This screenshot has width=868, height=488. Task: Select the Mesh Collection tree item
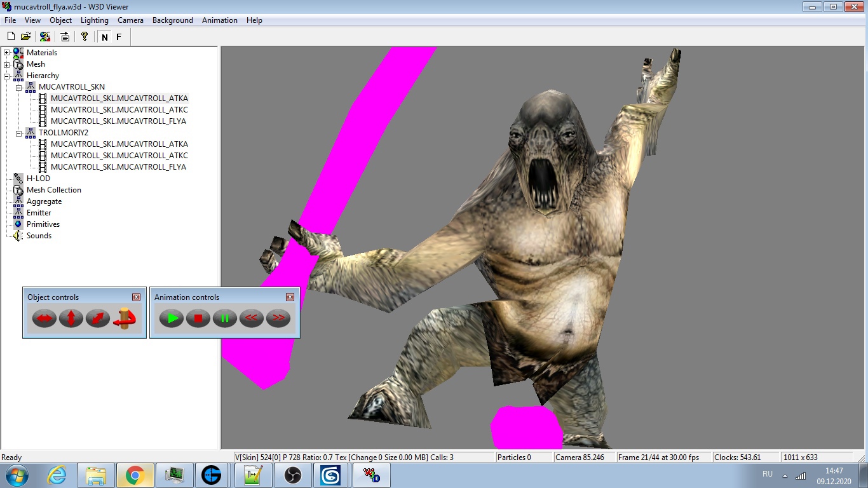point(54,190)
